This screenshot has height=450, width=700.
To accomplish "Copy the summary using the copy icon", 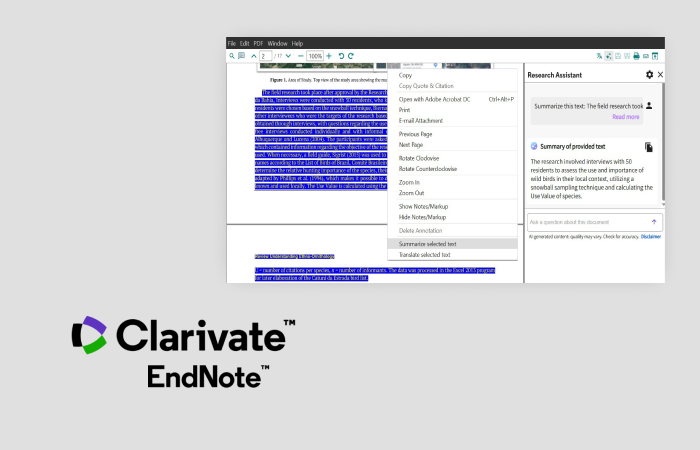I will click(x=648, y=146).
